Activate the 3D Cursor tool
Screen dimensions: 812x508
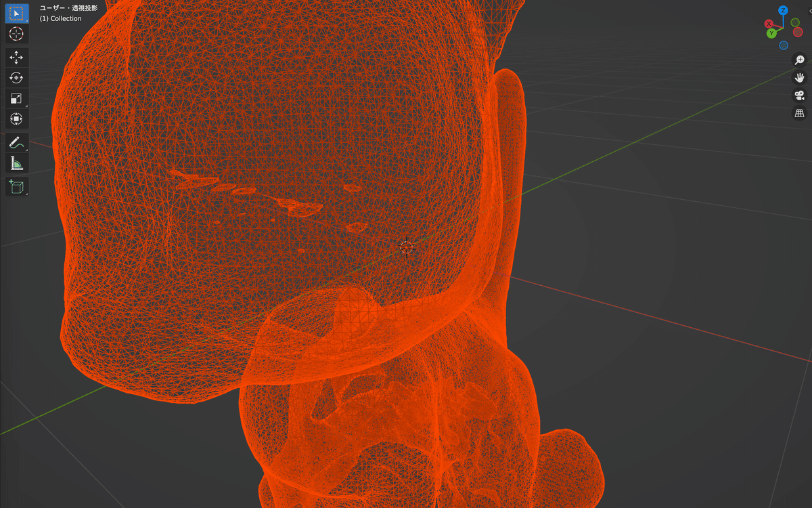point(16,34)
